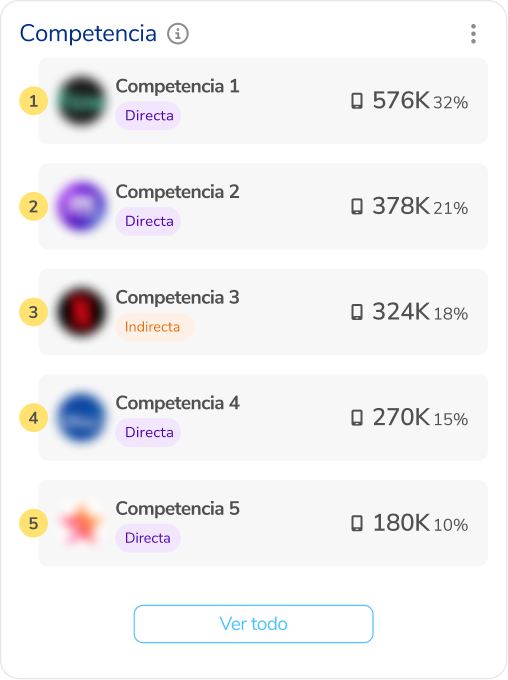Open the three-dot options menu
508x680 pixels.
coord(473,34)
